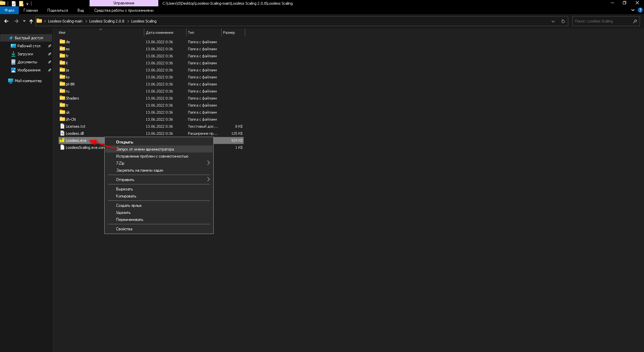Click Lossless Scaling 2.0.8 breadcrumb segment
The width and height of the screenshot is (644, 352).
coord(107,21)
